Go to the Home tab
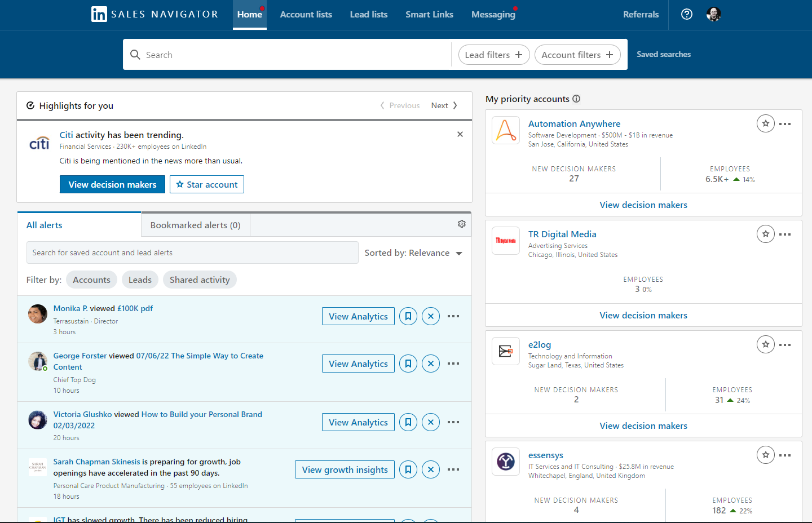 250,15
